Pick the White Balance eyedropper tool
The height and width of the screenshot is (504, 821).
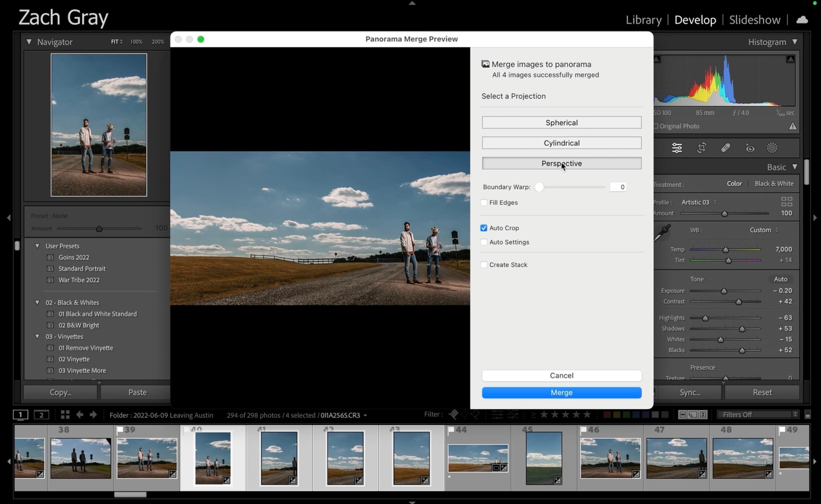[662, 233]
